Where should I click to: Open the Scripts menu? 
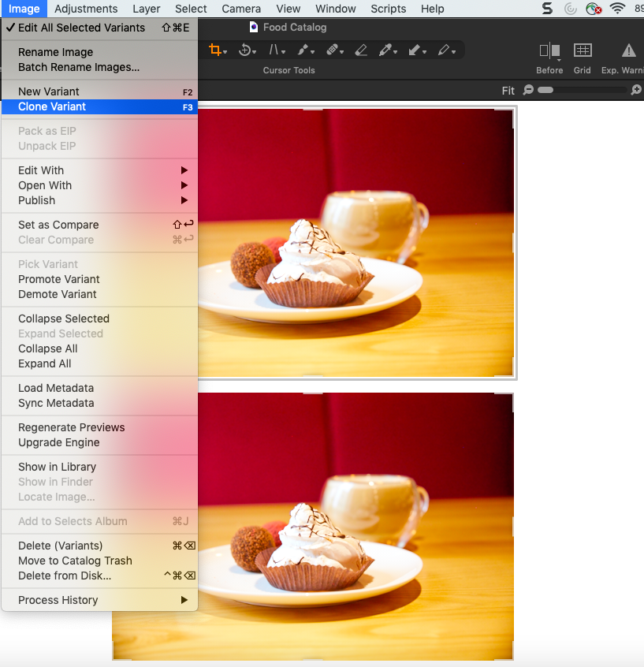pos(389,9)
